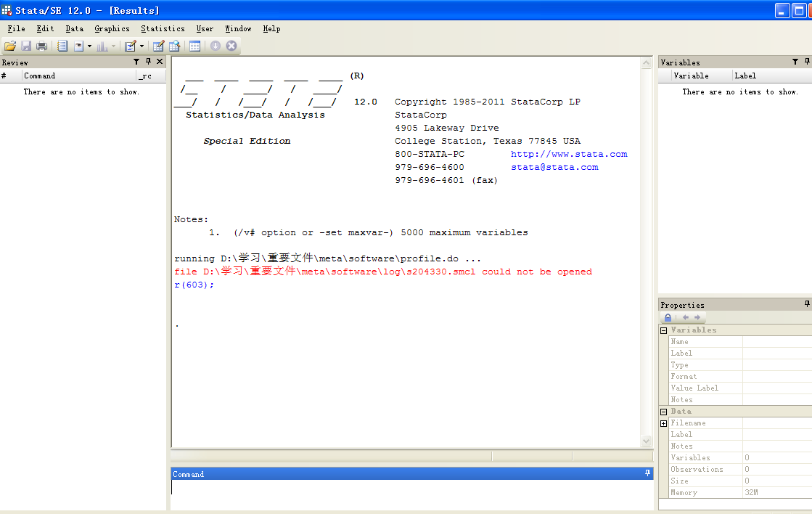
Task: Click the Results scrollbar down arrow
Action: coord(647,441)
